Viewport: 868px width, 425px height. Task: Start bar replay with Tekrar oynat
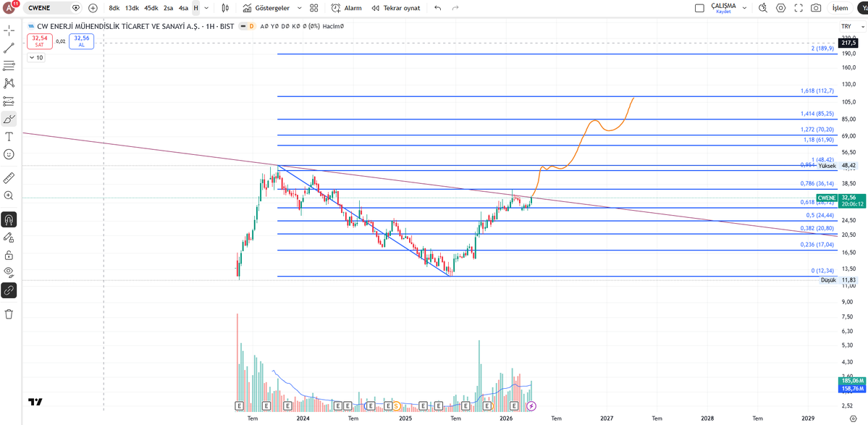coord(395,8)
